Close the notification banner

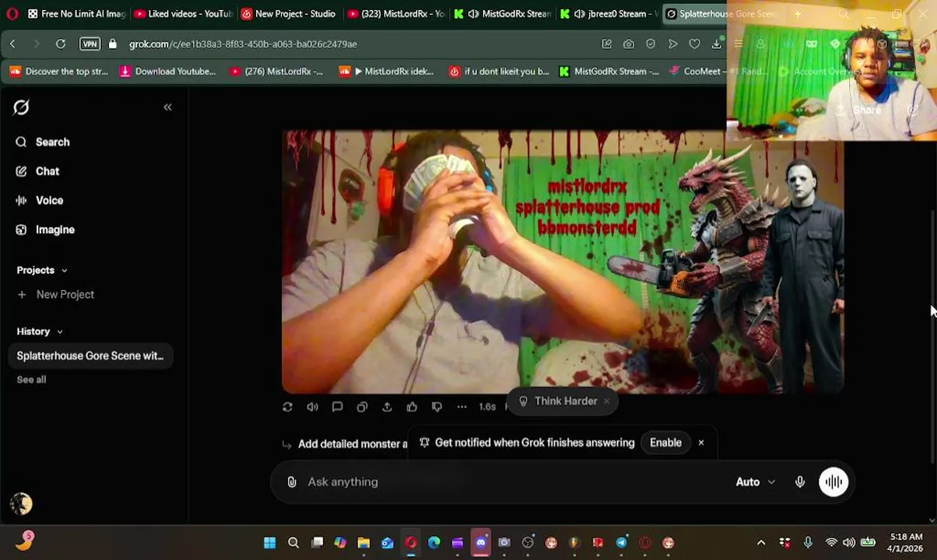pos(700,443)
